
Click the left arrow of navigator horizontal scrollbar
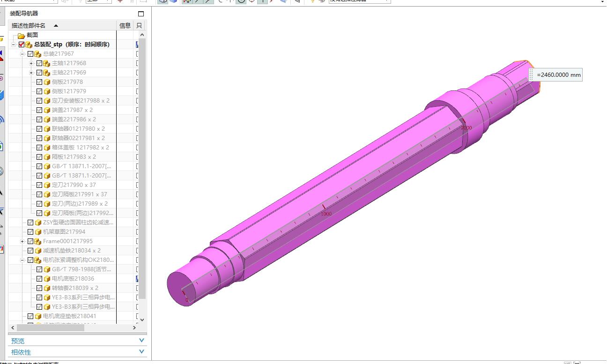pyautogui.click(x=13, y=328)
